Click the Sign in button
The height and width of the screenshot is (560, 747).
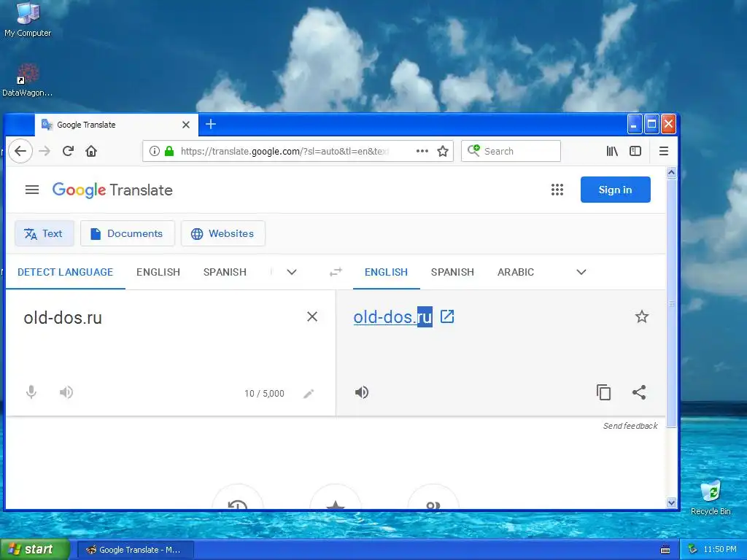click(615, 190)
